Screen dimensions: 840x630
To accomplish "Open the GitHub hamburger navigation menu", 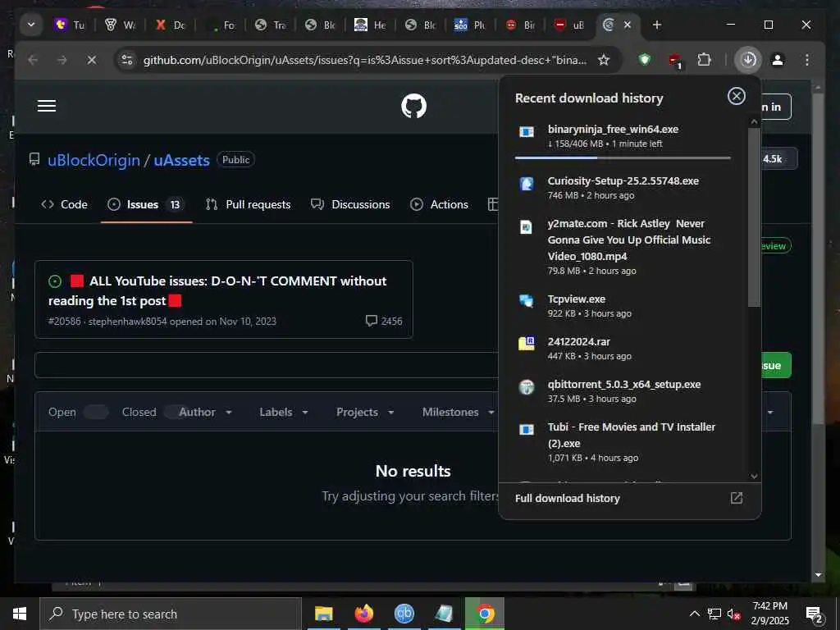I will click(47, 106).
